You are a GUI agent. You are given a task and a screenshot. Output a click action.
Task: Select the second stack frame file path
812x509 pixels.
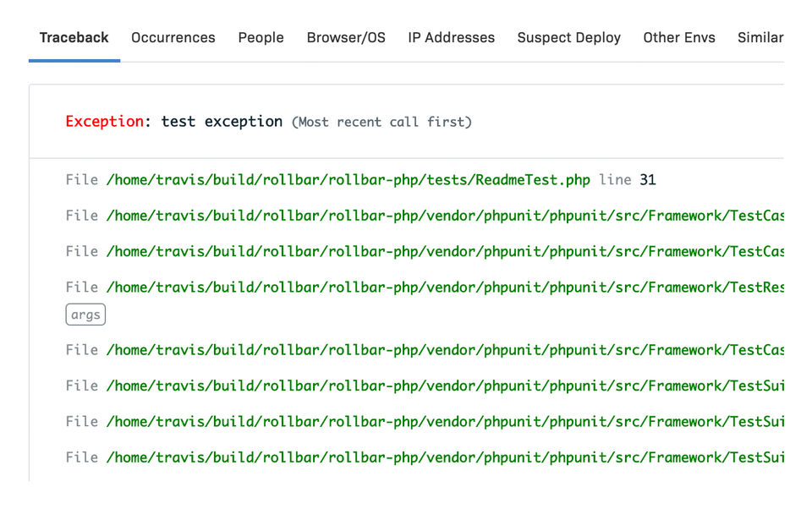point(445,216)
